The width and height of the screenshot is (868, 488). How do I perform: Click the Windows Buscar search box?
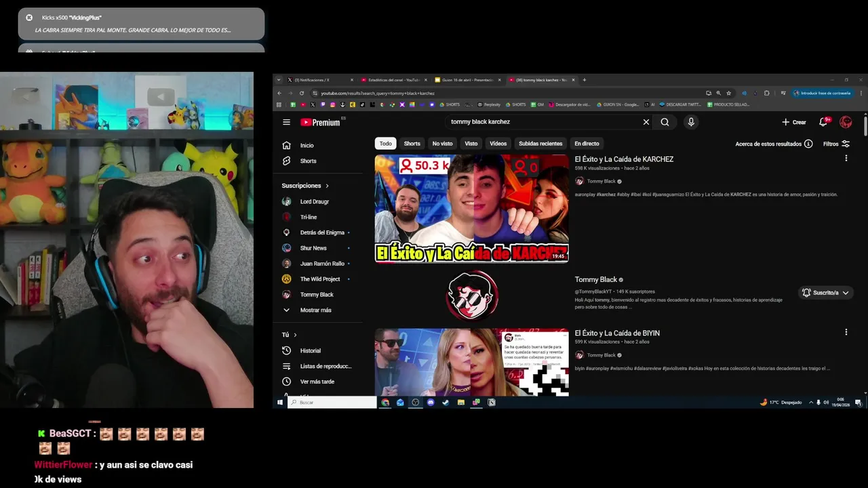click(x=332, y=403)
